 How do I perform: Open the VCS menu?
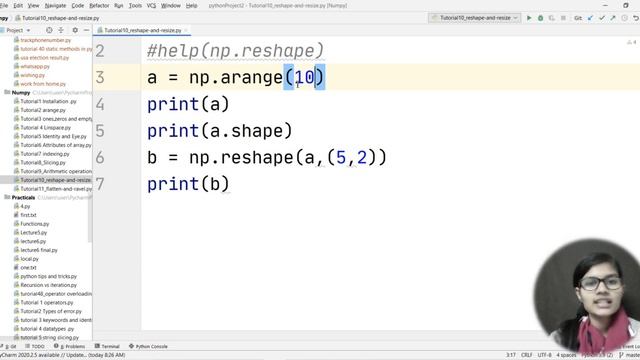(x=151, y=6)
